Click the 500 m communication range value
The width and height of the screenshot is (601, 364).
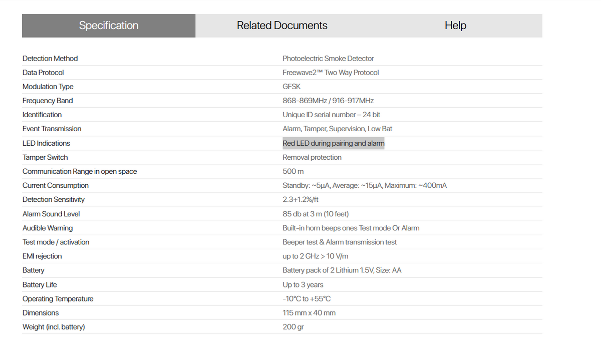pyautogui.click(x=293, y=171)
